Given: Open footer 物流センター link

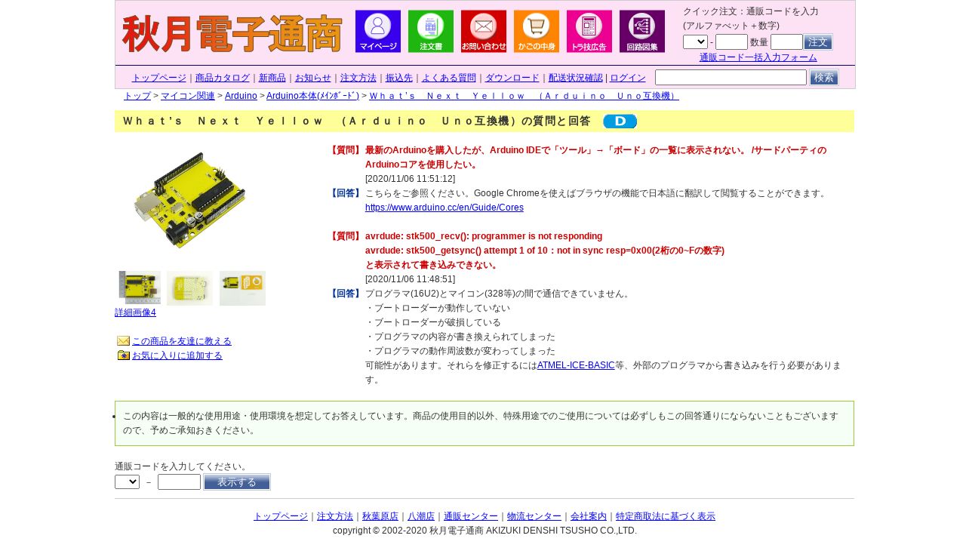Looking at the screenshot, I should click(x=534, y=516).
